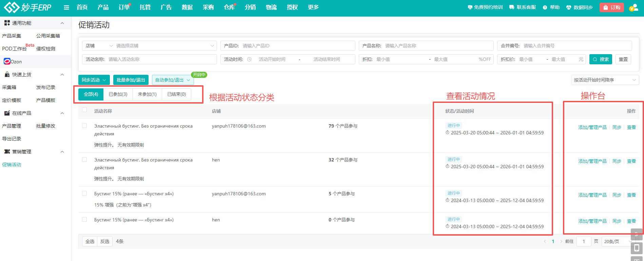Click 批量参加/退出 button
This screenshot has height=261, width=644.
coord(131,80)
